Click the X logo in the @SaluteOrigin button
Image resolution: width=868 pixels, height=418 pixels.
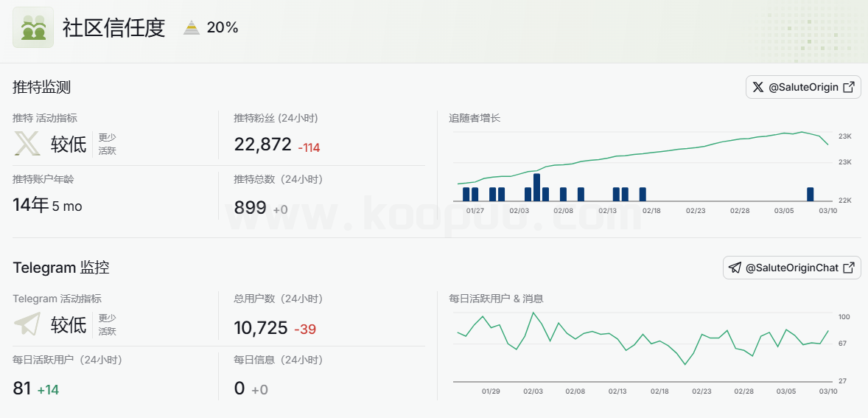[758, 87]
